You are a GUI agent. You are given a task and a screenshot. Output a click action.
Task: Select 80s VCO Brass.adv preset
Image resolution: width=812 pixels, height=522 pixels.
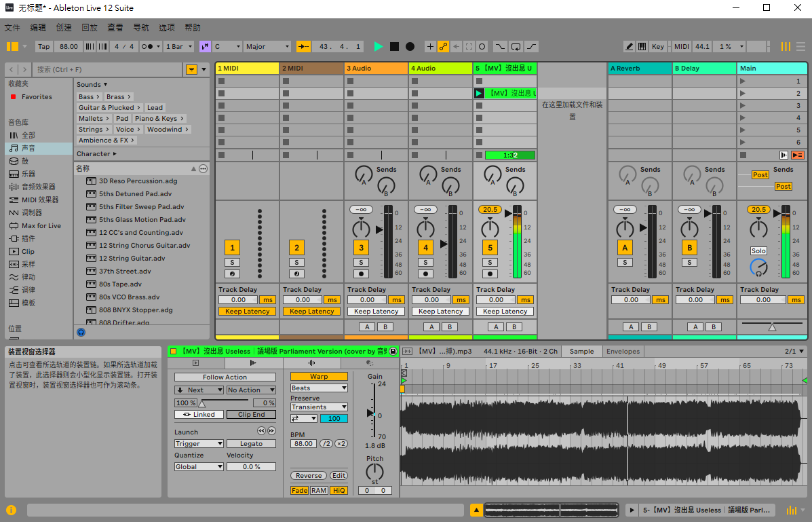(x=129, y=297)
